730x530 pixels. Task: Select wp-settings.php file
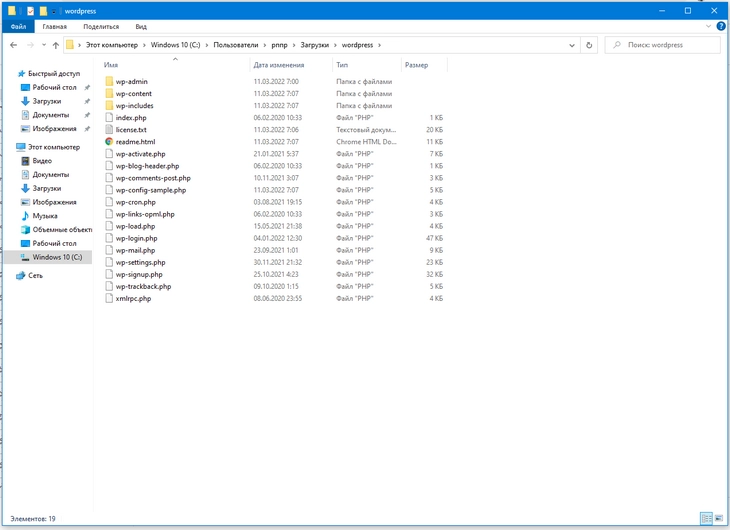(141, 262)
